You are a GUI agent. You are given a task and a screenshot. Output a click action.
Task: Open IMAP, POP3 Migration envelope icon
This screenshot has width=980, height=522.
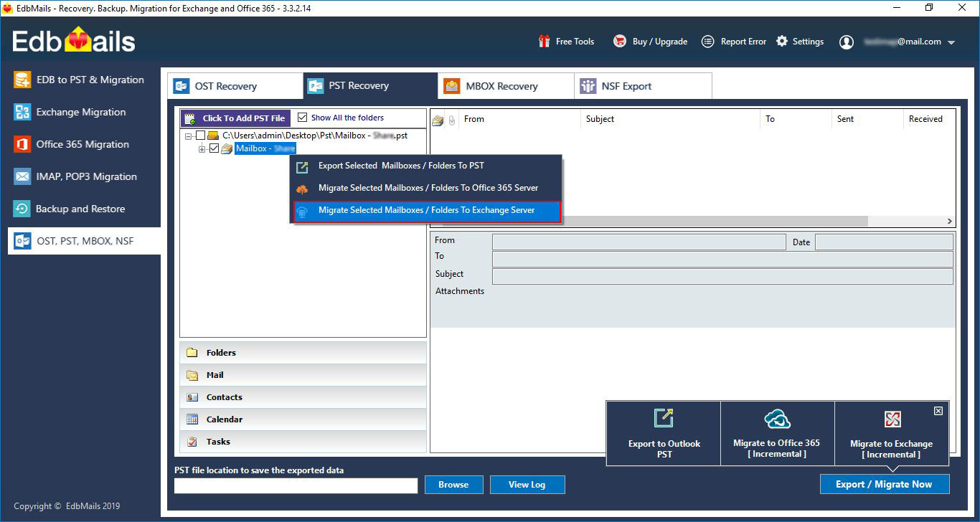click(x=23, y=176)
